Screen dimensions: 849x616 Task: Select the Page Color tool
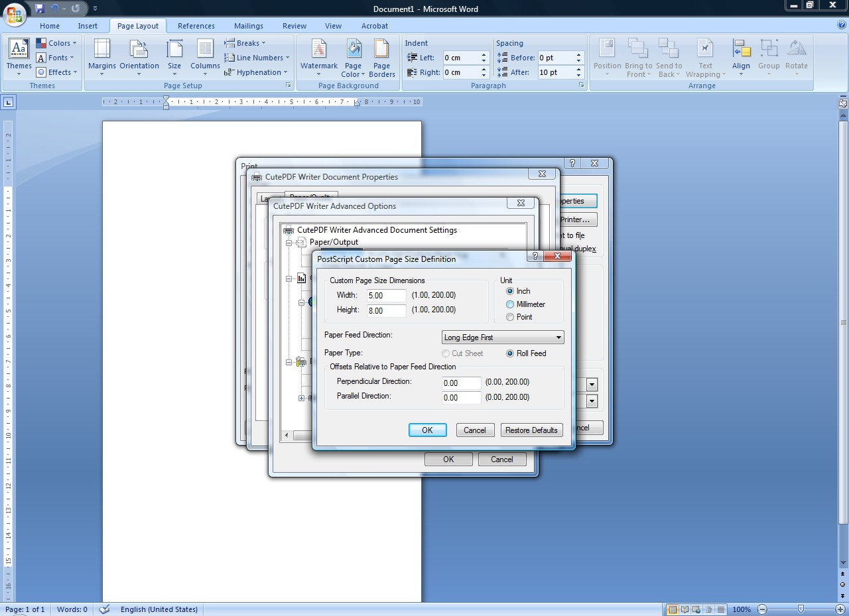353,58
